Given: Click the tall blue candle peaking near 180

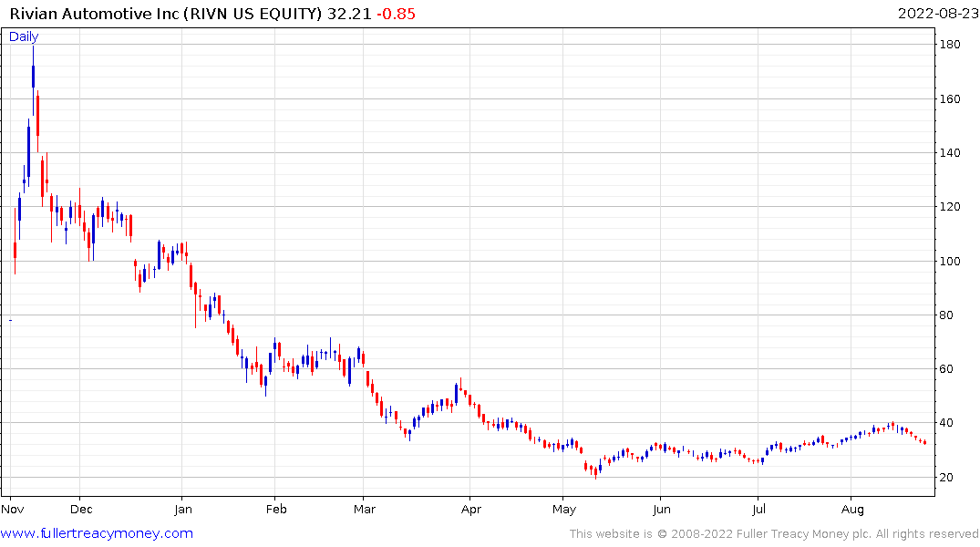Looking at the screenshot, I should point(33,77).
